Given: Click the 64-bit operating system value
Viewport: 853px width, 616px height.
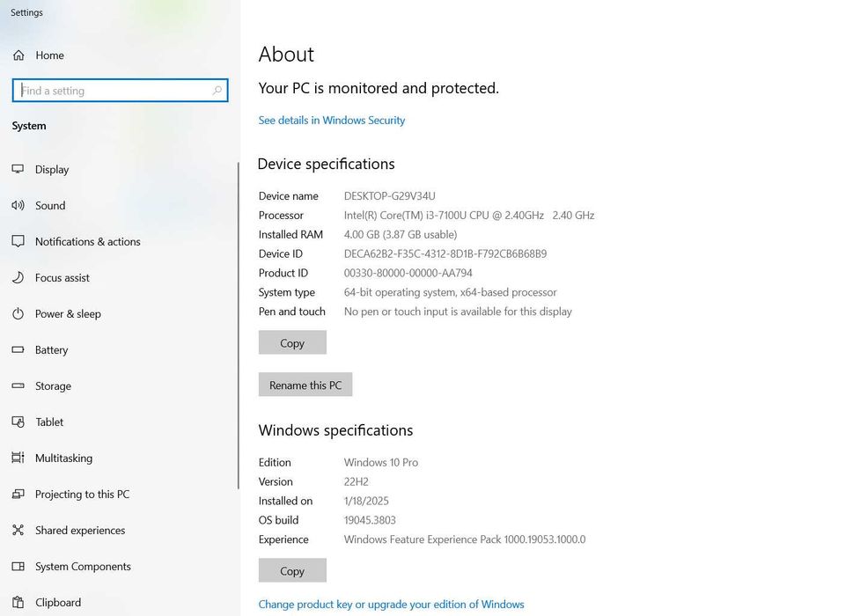Looking at the screenshot, I should point(450,292).
